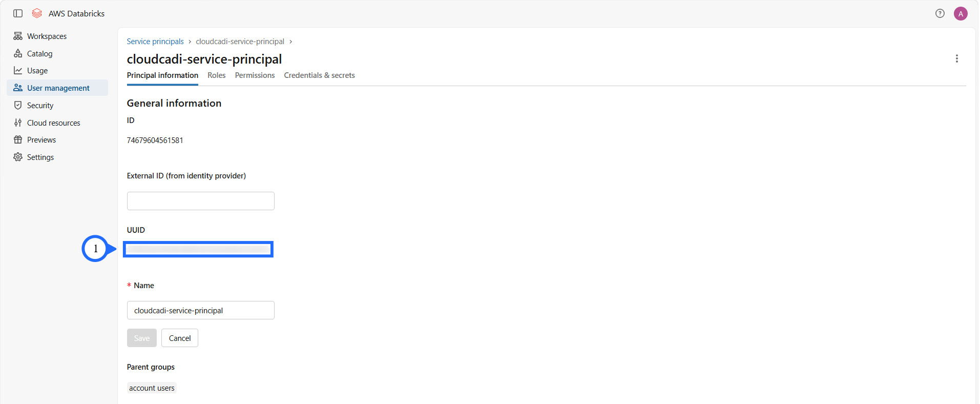Click the cloudcadi-service-principal page heading
Image resolution: width=980 pixels, height=404 pixels.
click(x=204, y=59)
